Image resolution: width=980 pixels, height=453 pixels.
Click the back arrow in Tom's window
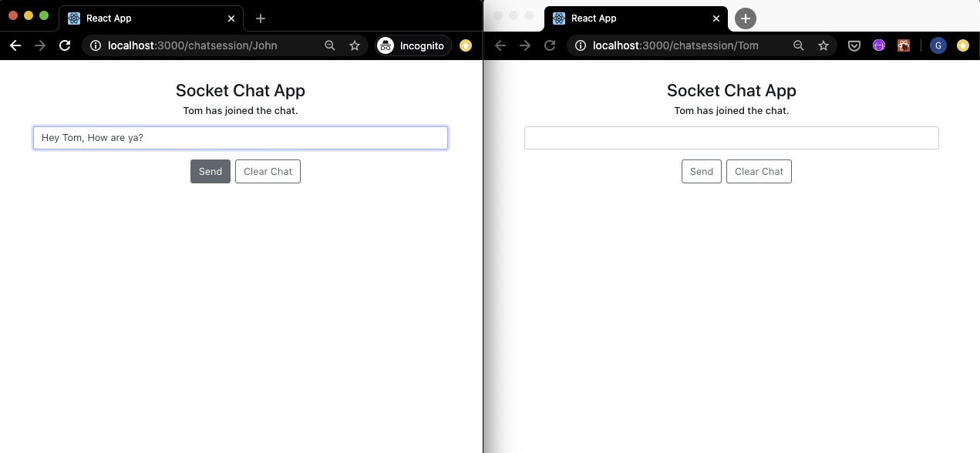(500, 45)
